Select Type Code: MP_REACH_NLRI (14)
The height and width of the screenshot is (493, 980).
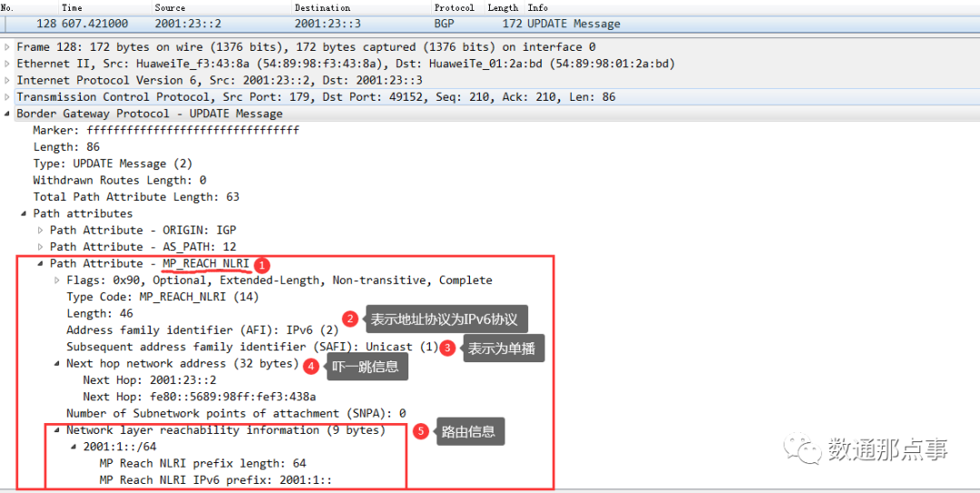pyautogui.click(x=162, y=297)
